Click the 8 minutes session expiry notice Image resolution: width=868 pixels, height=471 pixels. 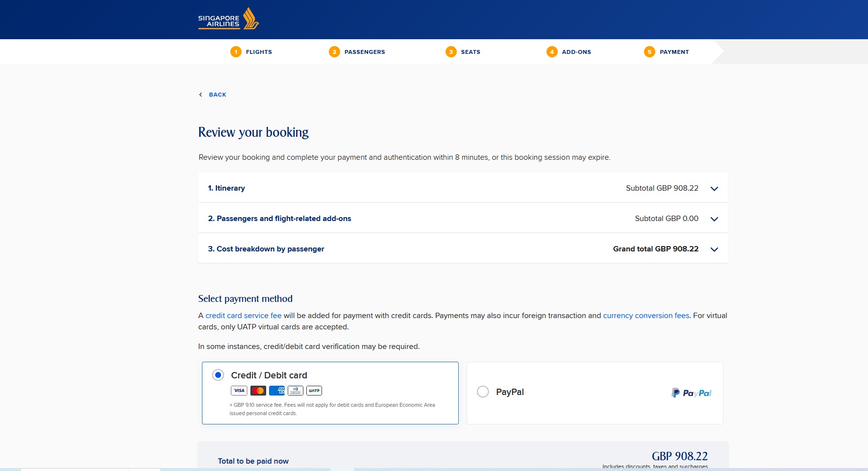pyautogui.click(x=404, y=157)
